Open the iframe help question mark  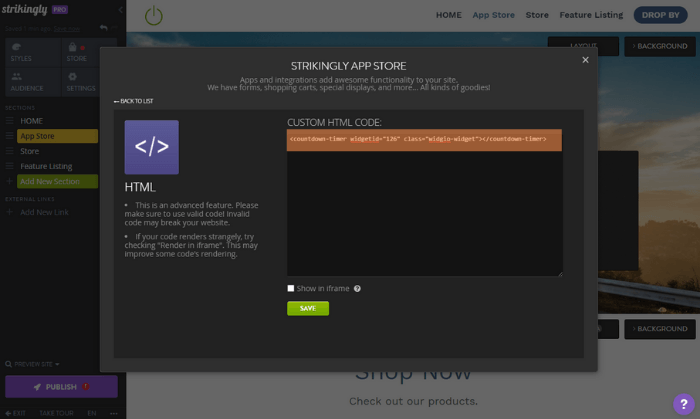[x=357, y=289]
